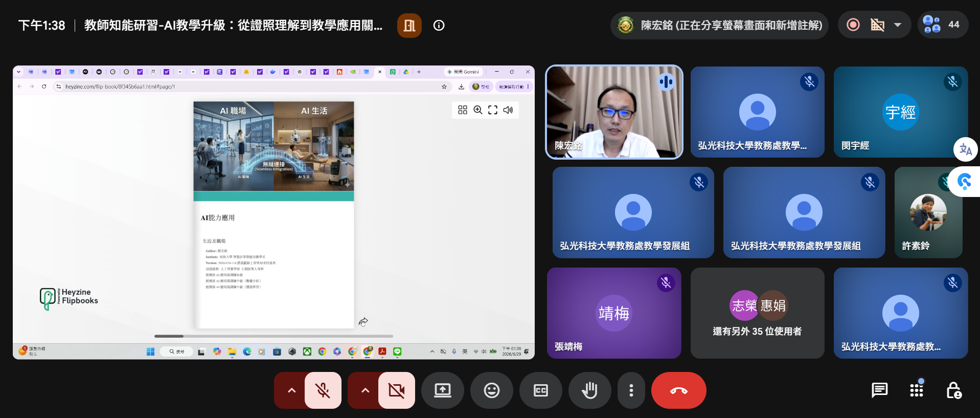Click the browser back arrow
The width and height of the screenshot is (980, 418).
coord(19,86)
